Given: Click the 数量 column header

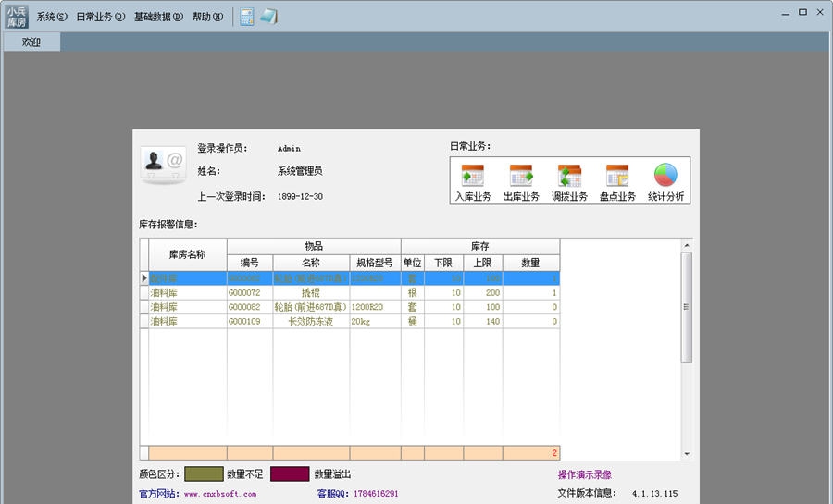Looking at the screenshot, I should click(x=530, y=263).
